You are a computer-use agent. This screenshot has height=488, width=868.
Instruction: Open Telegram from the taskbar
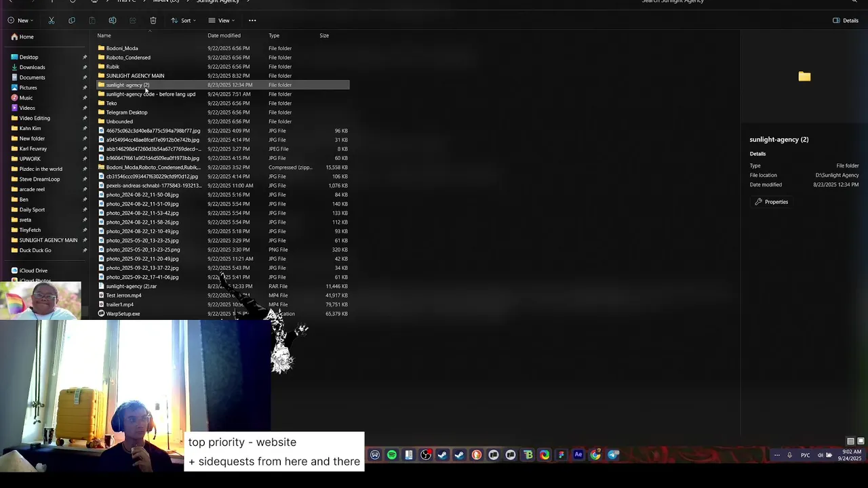[x=612, y=455]
